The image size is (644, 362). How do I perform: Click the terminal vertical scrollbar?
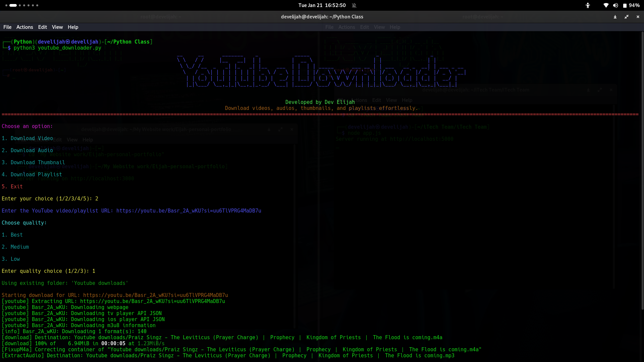[x=642, y=171]
